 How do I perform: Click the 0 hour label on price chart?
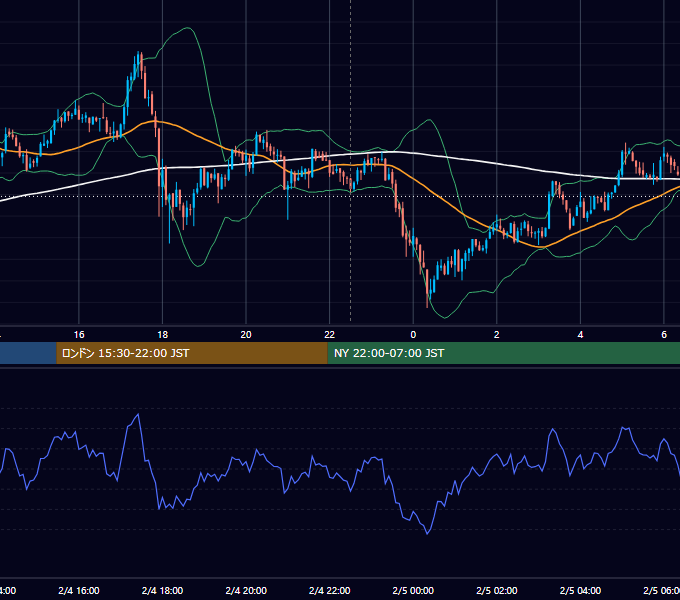pyautogui.click(x=413, y=335)
